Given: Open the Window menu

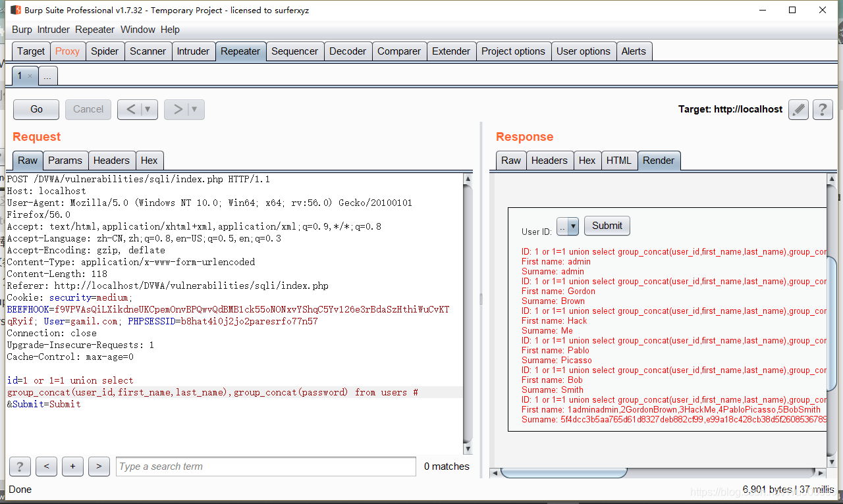Looking at the screenshot, I should point(138,30).
